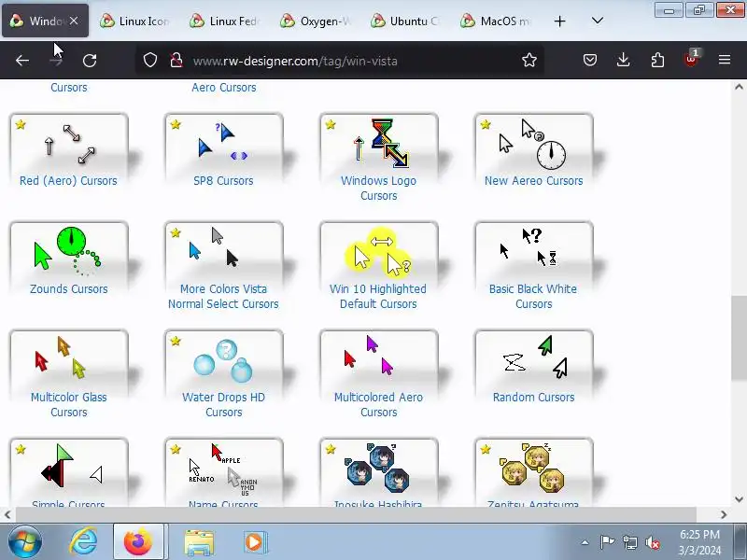Follow the Red (Aero) Cursors link
747x560 pixels.
pos(68,181)
